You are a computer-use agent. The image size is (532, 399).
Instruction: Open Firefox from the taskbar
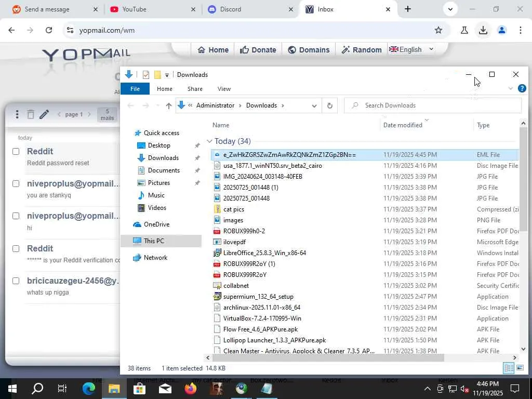[x=191, y=389]
